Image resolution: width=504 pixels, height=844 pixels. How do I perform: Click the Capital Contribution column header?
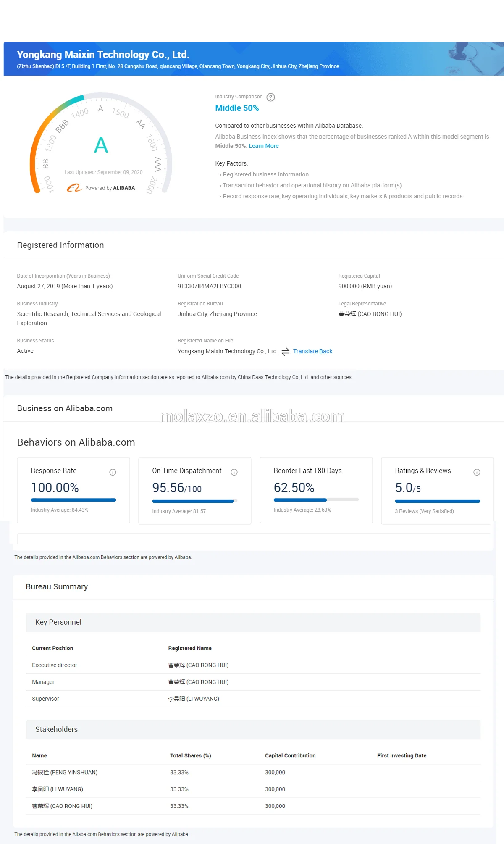[x=290, y=755]
